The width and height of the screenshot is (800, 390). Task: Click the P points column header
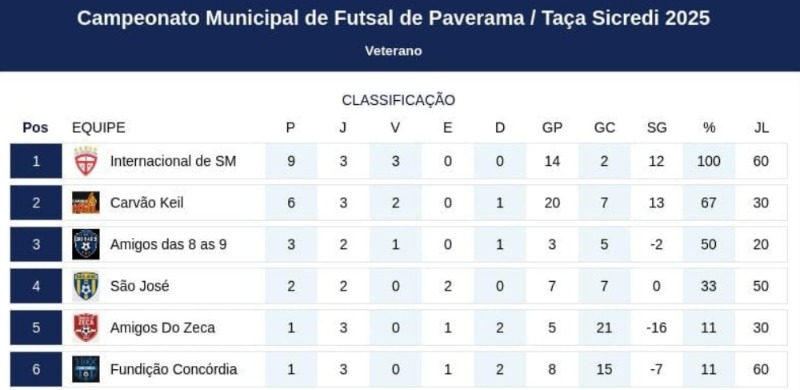[290, 128]
